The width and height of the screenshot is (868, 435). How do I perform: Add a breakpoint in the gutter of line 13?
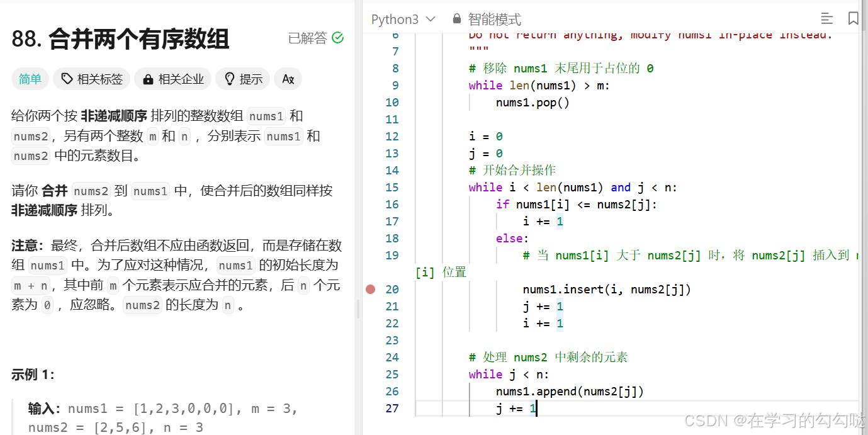point(371,153)
